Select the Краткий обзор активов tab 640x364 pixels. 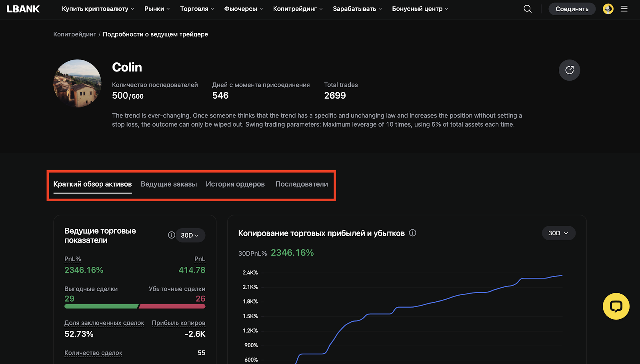92,184
